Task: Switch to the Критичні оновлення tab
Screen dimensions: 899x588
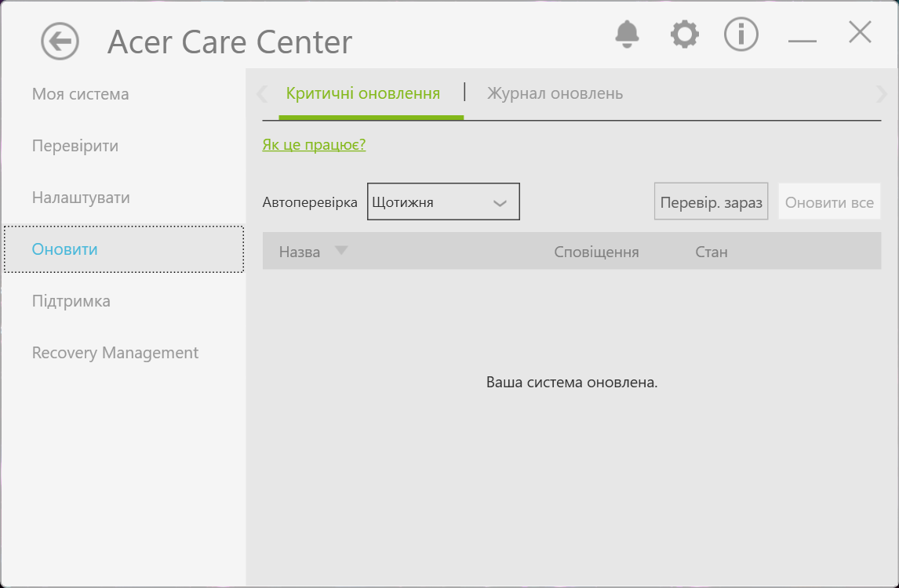Action: 363,93
